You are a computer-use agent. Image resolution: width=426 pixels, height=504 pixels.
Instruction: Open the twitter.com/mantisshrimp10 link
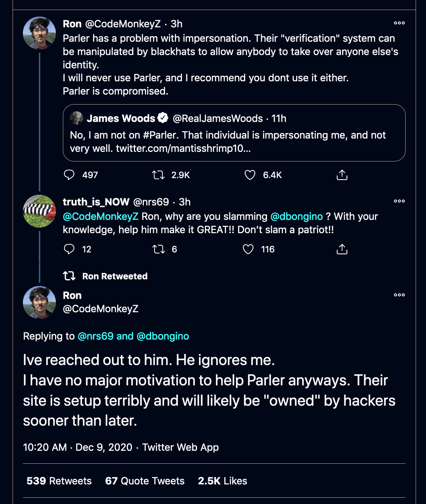point(183,148)
